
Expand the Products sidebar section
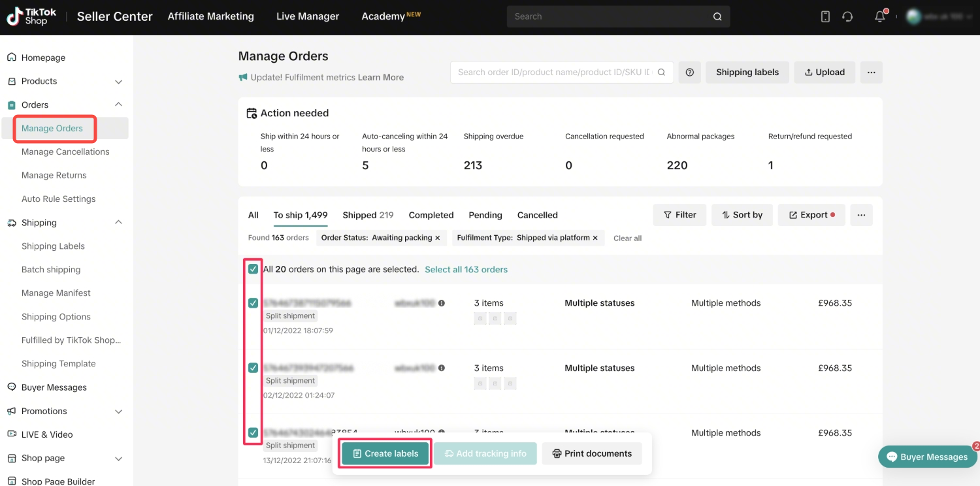tap(118, 82)
